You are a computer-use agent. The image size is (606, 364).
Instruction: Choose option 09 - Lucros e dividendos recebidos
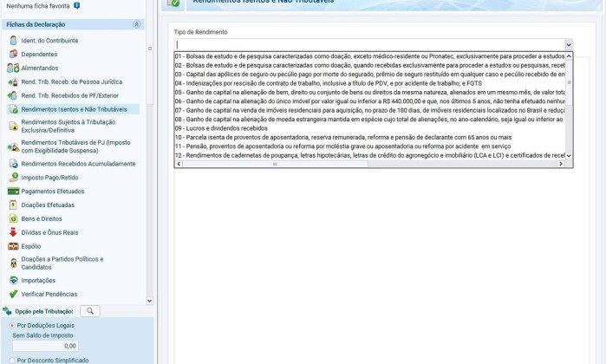[221, 128]
